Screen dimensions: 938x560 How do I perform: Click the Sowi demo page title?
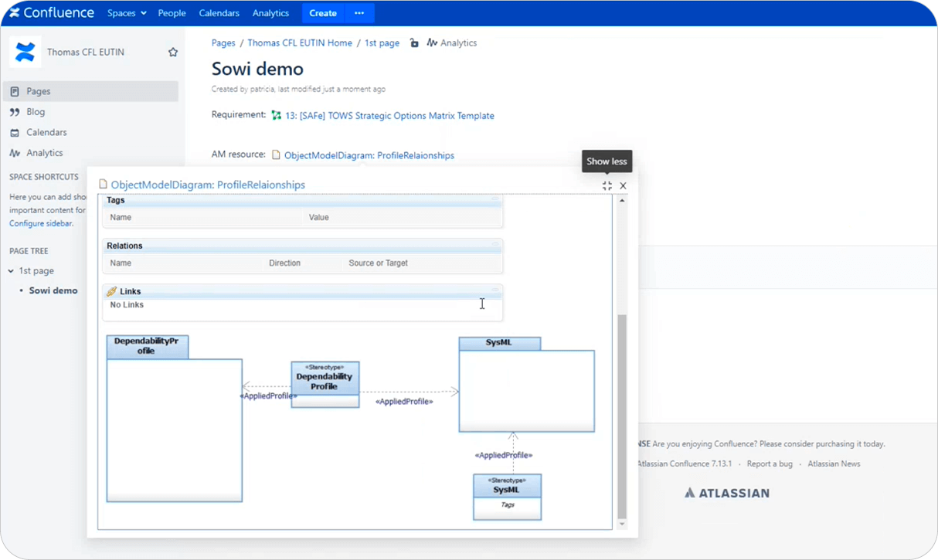click(257, 69)
